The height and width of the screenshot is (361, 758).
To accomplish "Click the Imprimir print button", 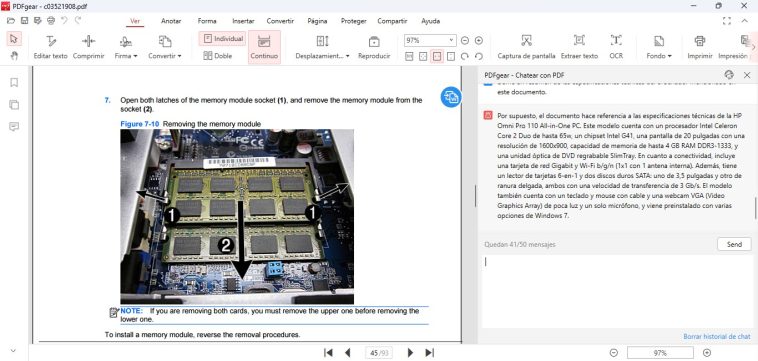I will point(699,47).
